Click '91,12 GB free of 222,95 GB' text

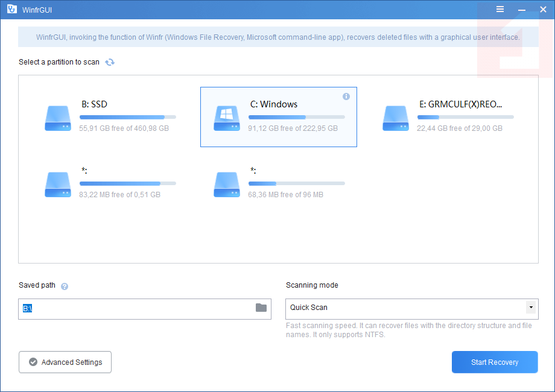[293, 128]
